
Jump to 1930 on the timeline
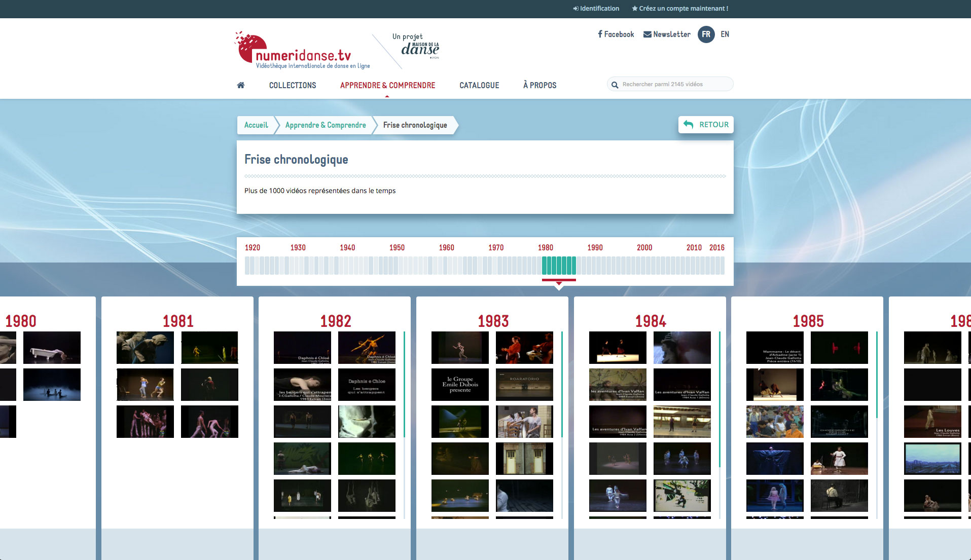click(x=298, y=248)
